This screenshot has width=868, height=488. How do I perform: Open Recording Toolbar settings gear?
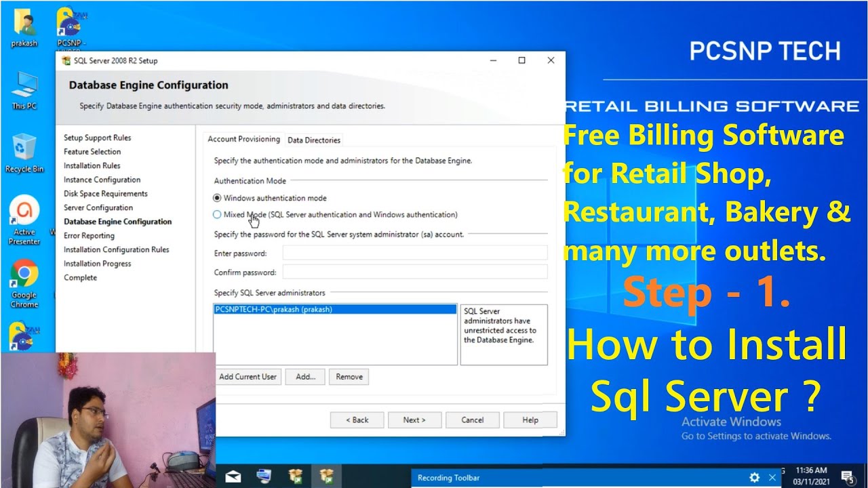754,478
